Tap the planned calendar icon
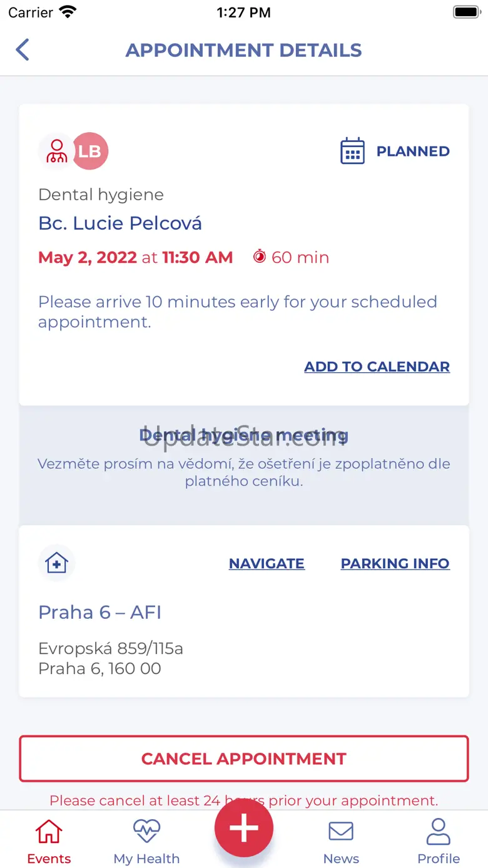The height and width of the screenshot is (868, 488). click(352, 151)
